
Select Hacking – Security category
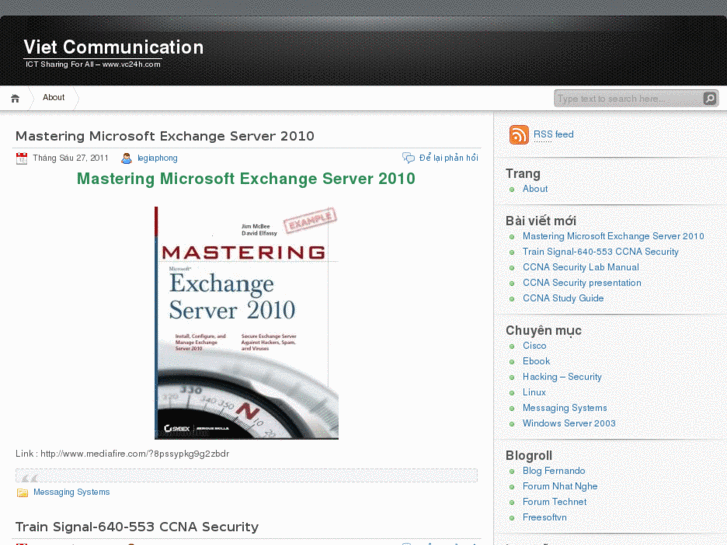tap(562, 377)
